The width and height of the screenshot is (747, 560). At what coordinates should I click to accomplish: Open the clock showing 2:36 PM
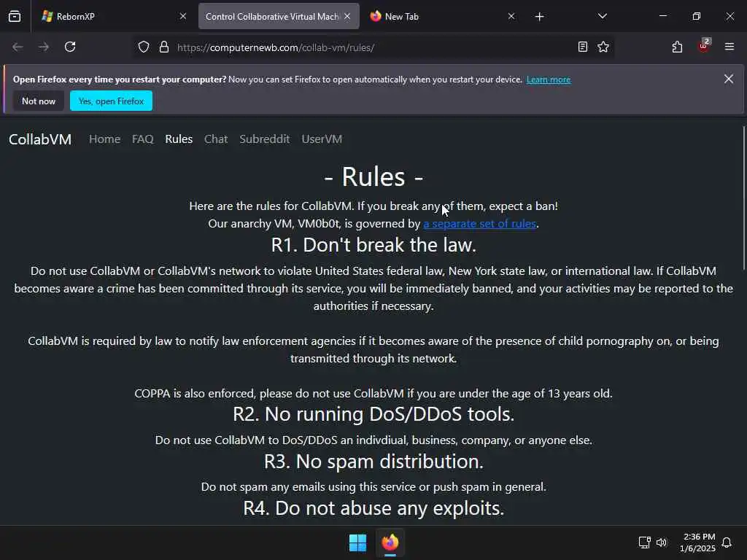698,542
